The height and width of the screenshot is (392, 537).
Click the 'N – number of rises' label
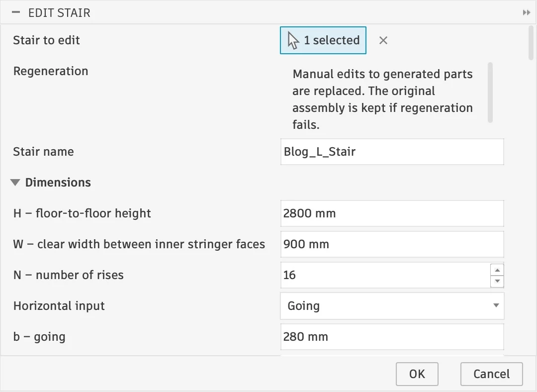click(x=68, y=275)
